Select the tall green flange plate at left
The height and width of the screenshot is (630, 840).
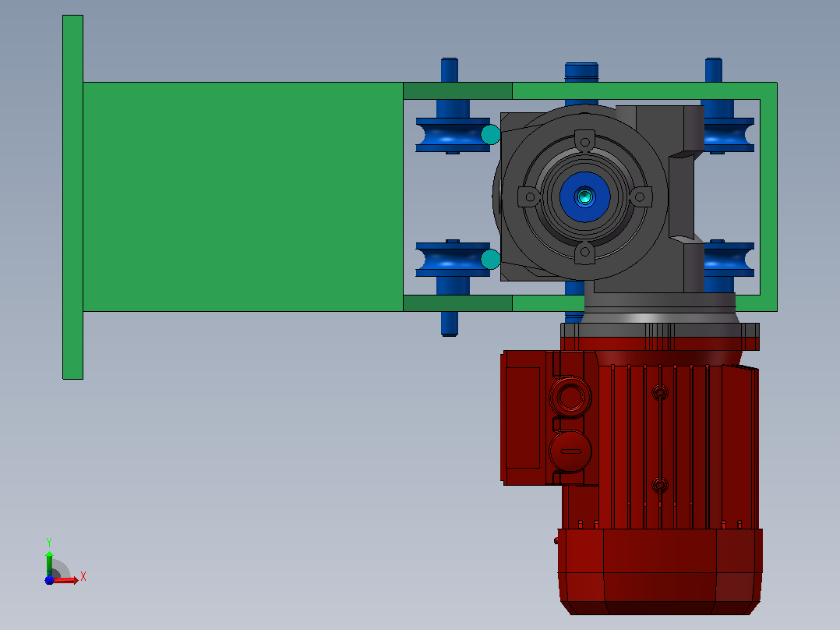[x=73, y=197]
